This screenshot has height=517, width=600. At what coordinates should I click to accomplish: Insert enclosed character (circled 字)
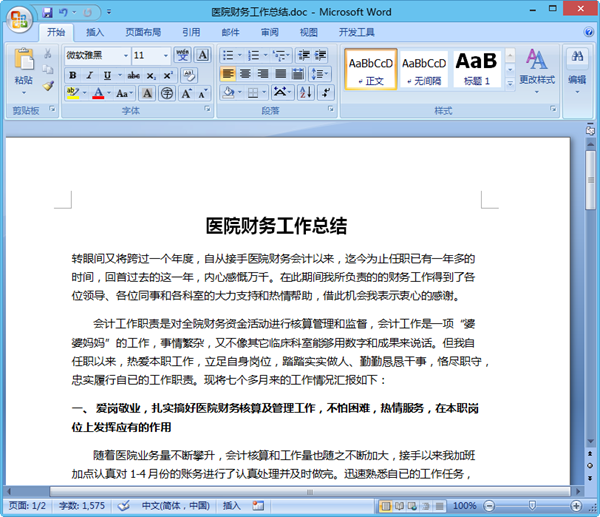pyautogui.click(x=167, y=93)
